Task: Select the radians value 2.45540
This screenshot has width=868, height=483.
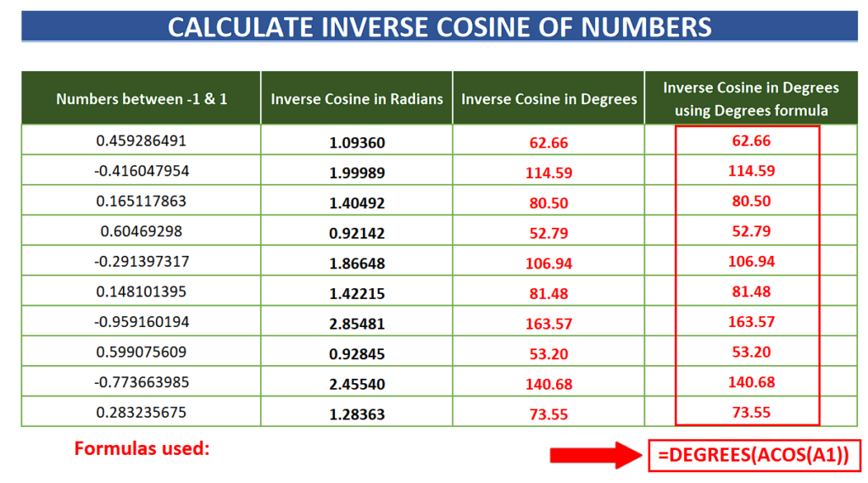Action: [x=357, y=384]
